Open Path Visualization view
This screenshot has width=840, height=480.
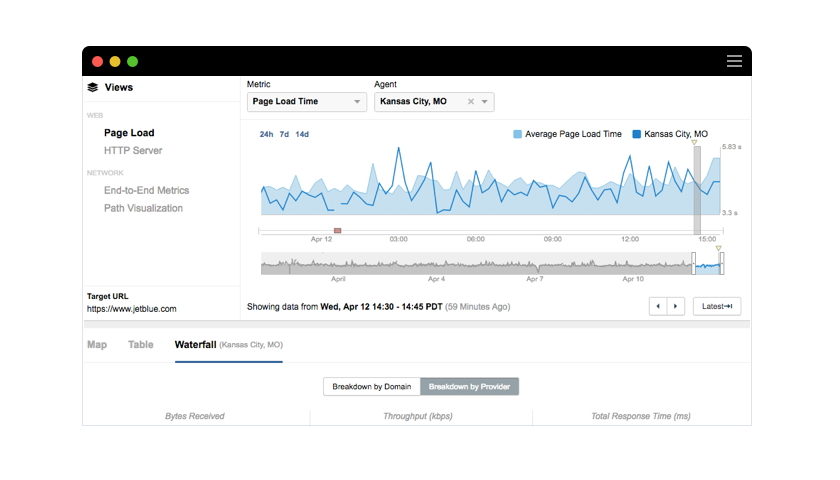tap(143, 208)
